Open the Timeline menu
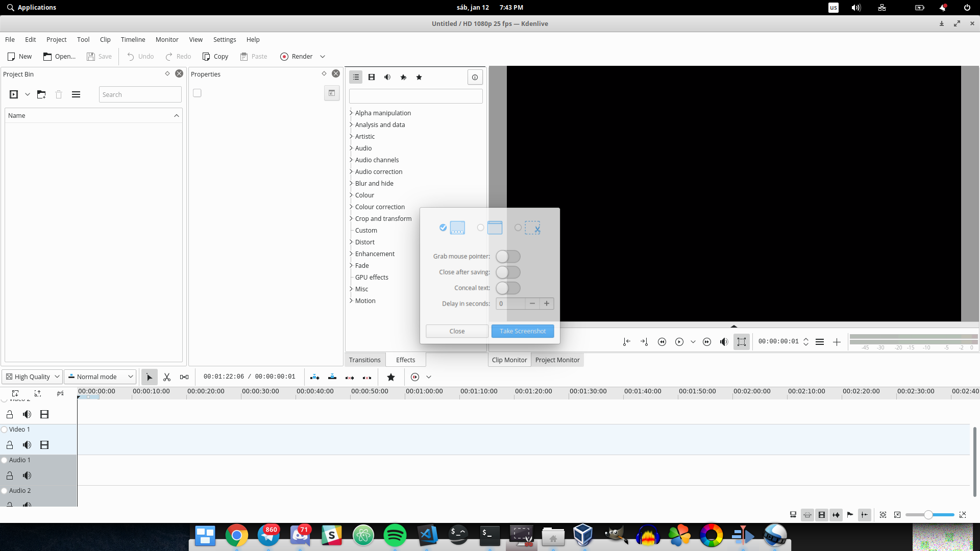980x551 pixels. pyautogui.click(x=133, y=39)
